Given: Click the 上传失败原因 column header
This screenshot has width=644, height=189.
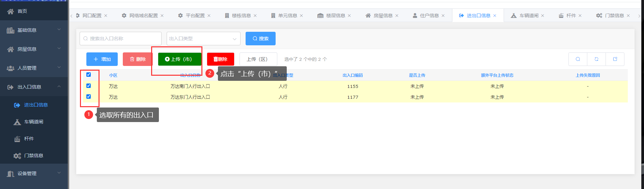Looking at the screenshot, I should point(588,75).
